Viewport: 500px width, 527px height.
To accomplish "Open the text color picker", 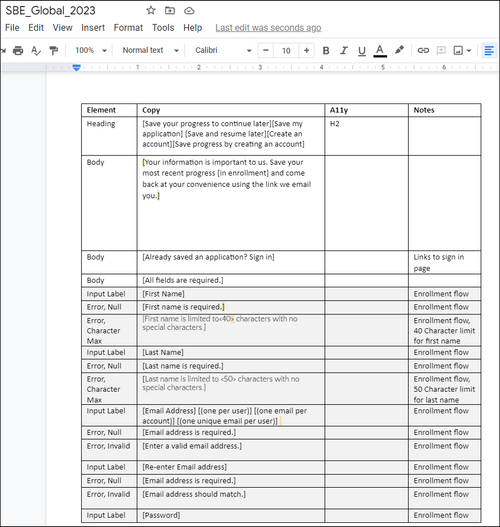I will [x=380, y=51].
